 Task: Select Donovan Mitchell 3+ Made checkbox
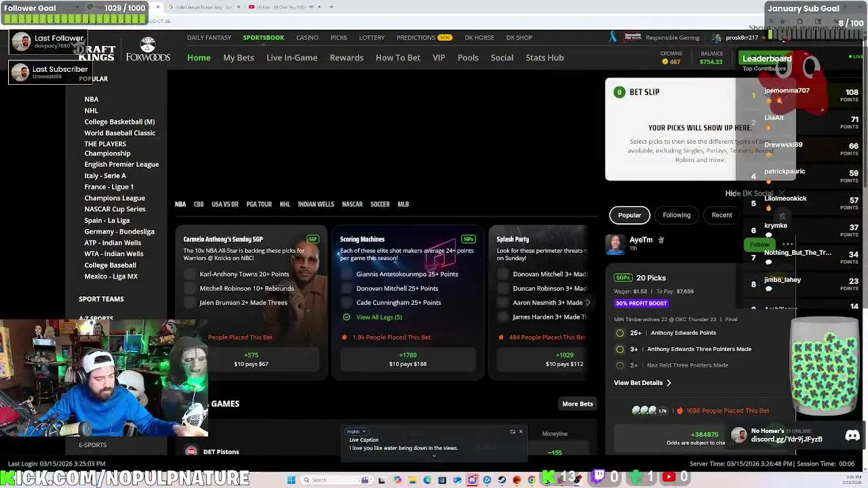pyautogui.click(x=503, y=274)
